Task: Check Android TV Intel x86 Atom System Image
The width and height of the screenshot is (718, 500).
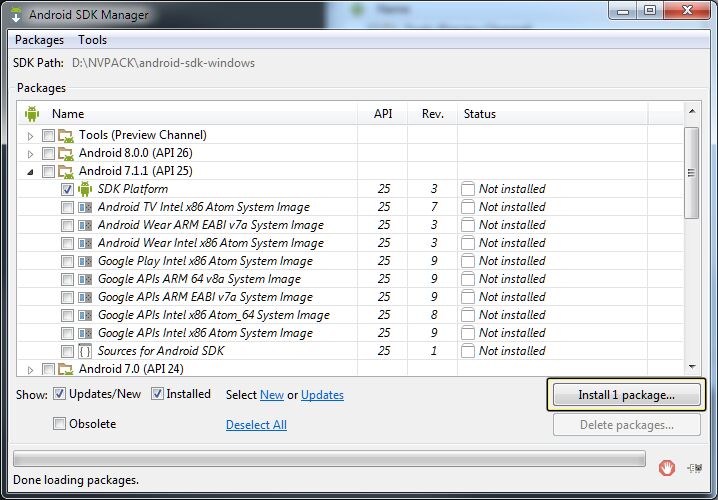Action: (x=67, y=207)
